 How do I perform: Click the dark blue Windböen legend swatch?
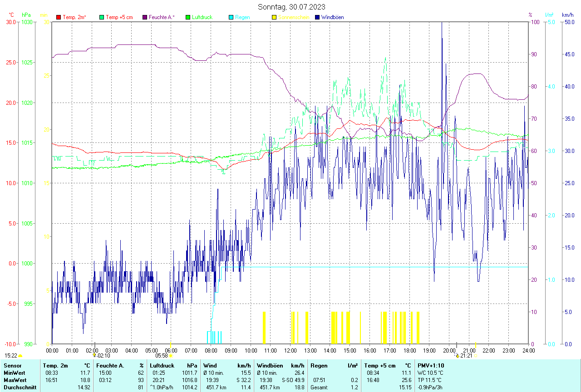pos(317,17)
